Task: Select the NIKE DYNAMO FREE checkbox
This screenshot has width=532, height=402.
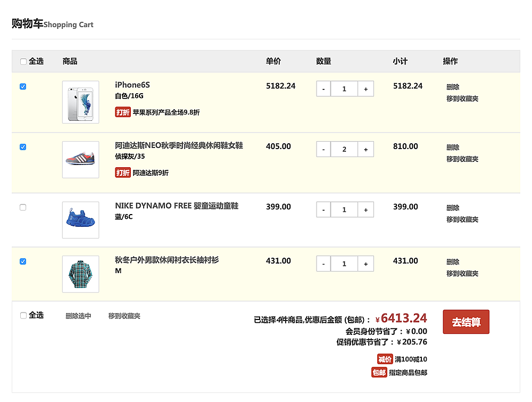Action: click(23, 208)
